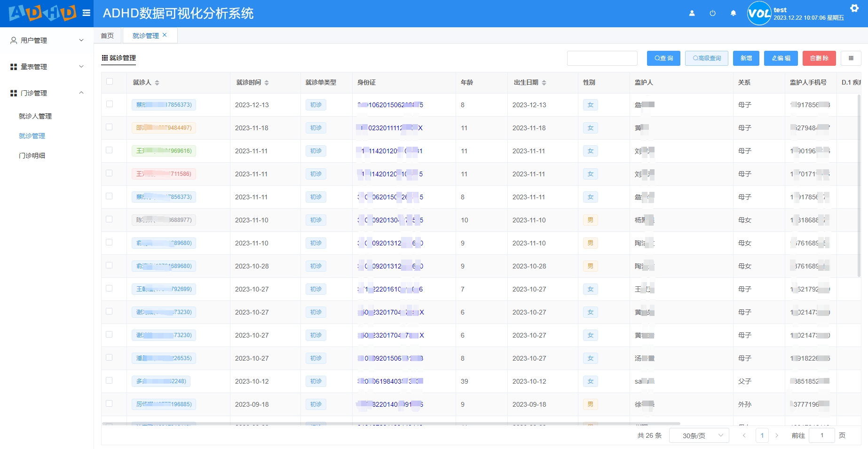
Task: Open the 30条/页 page size dropdown
Action: [699, 435]
